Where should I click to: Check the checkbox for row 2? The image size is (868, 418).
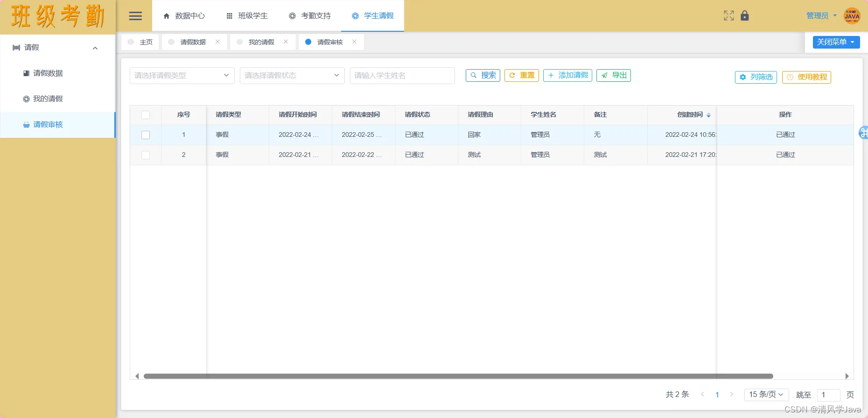tap(146, 155)
